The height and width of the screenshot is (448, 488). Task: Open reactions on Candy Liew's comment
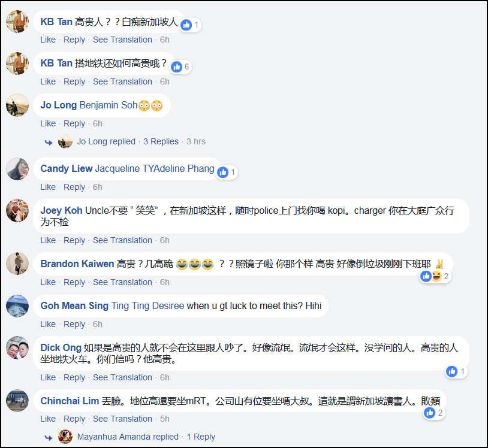coord(227,172)
